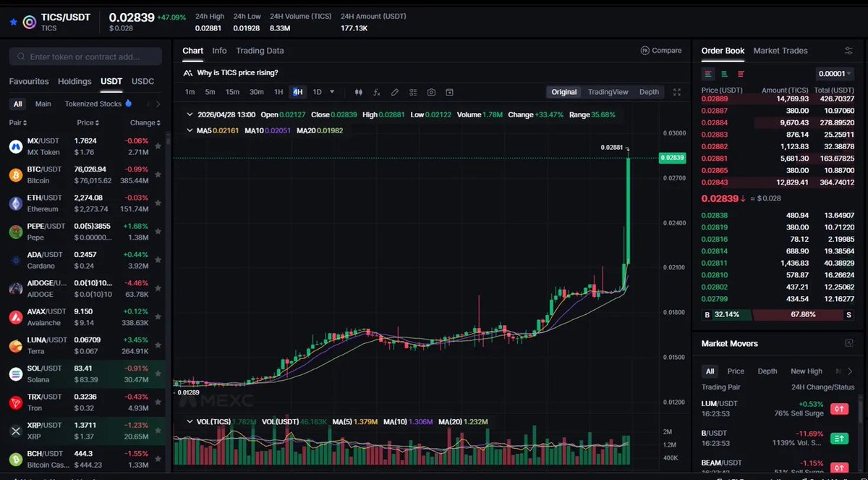Image resolution: width=868 pixels, height=480 pixels.
Task: Favourite the AVAX/USDT pair star
Action: coord(158,317)
